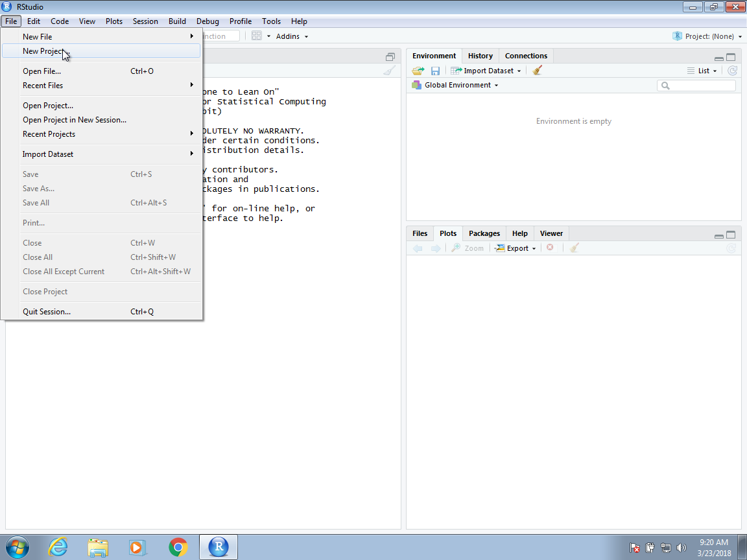Open the Tools menu
The image size is (747, 560).
click(x=271, y=21)
